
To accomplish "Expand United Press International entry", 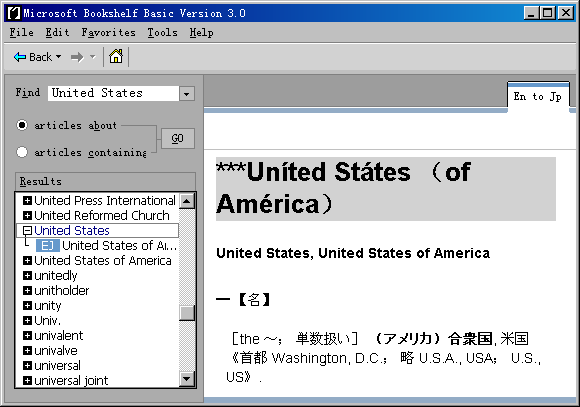I will (27, 201).
